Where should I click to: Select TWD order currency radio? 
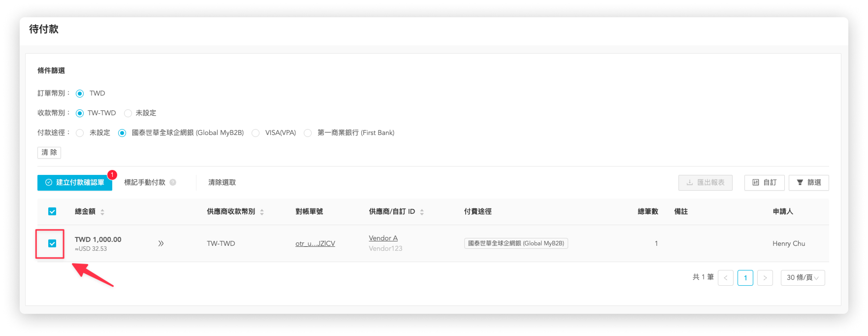click(x=80, y=93)
